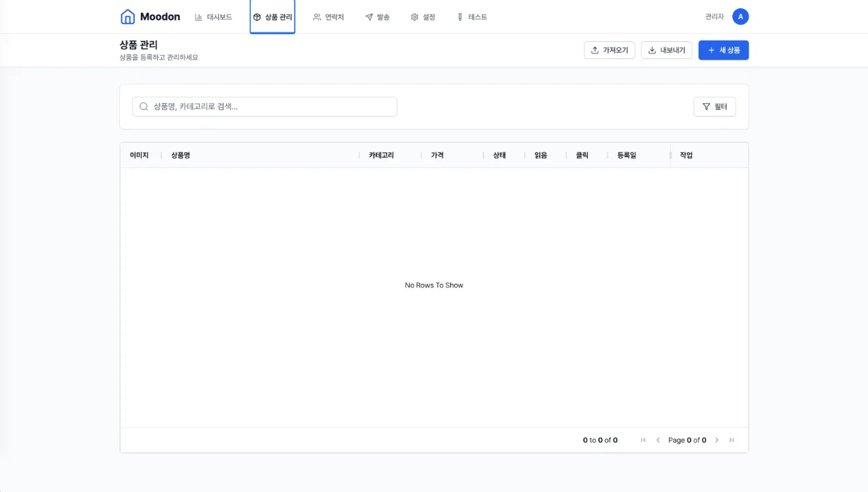This screenshot has height=492, width=868.
Task: Sort by the 클릭 column header
Action: click(x=583, y=155)
